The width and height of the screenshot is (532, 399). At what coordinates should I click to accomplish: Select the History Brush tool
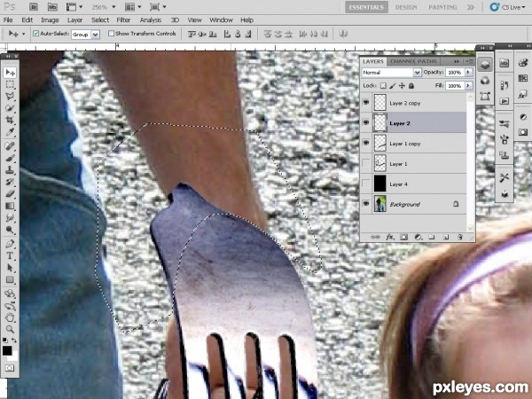pos(10,182)
